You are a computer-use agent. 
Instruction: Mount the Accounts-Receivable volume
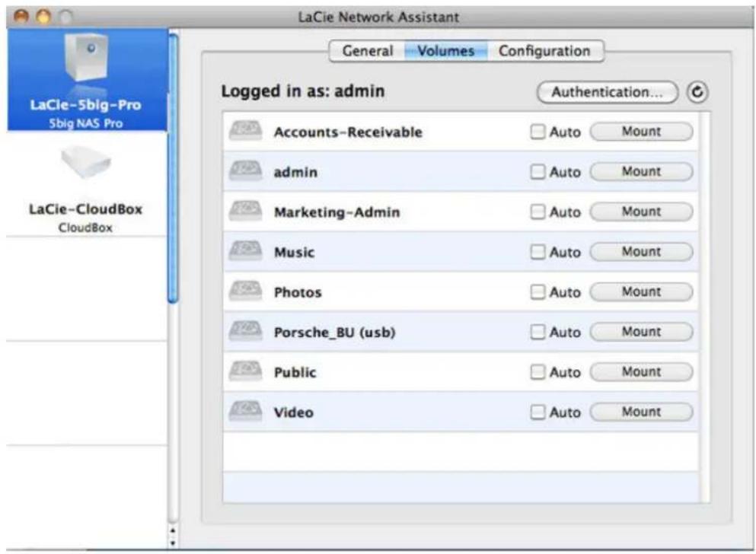coord(641,132)
